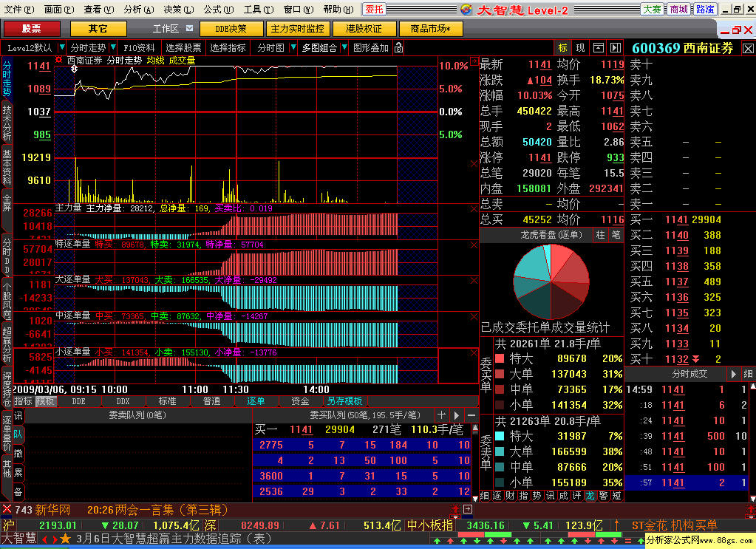Click the panel collapse icon before 600369
The image size is (756, 549).
coord(615,48)
